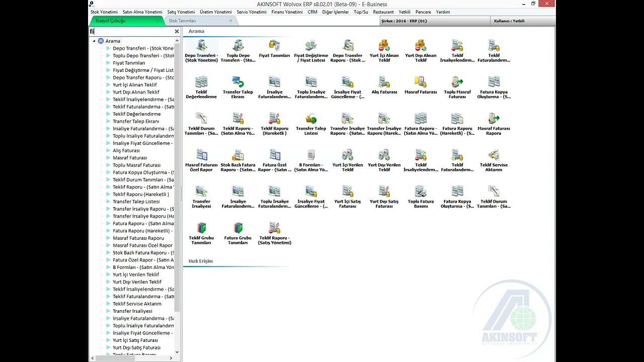644x362 pixels.
Task: Open Fiyat Tanımları icon
Action: click(274, 49)
